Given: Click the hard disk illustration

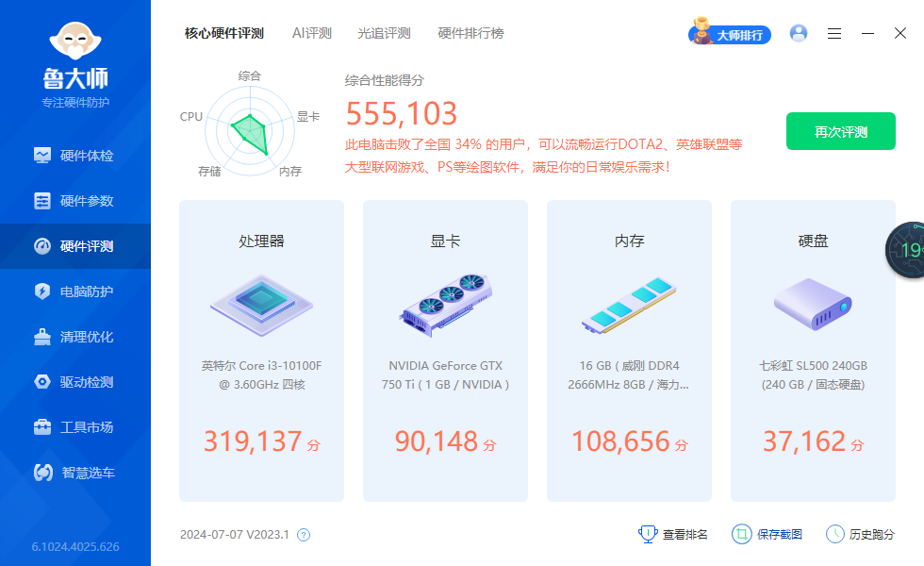Looking at the screenshot, I should point(813,304).
